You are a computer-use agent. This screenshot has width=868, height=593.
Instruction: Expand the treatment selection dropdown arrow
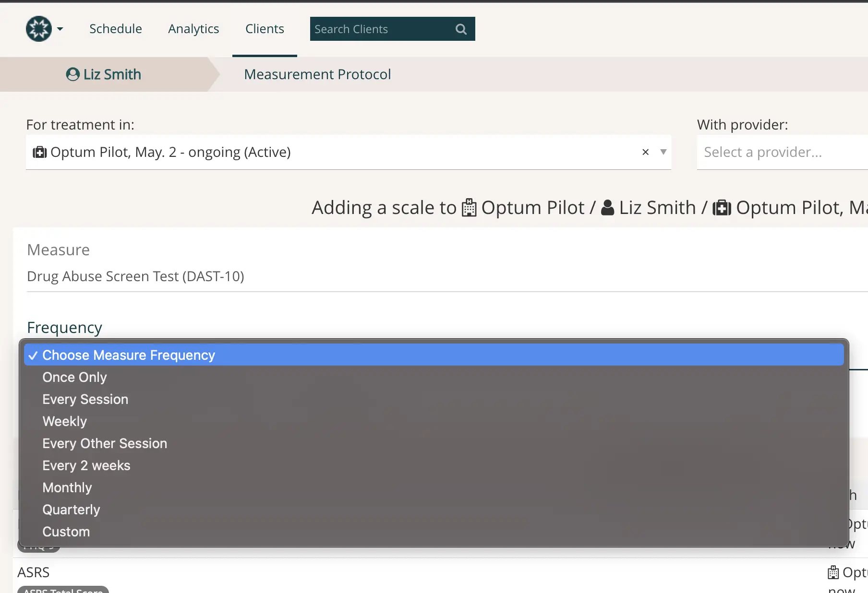663,152
